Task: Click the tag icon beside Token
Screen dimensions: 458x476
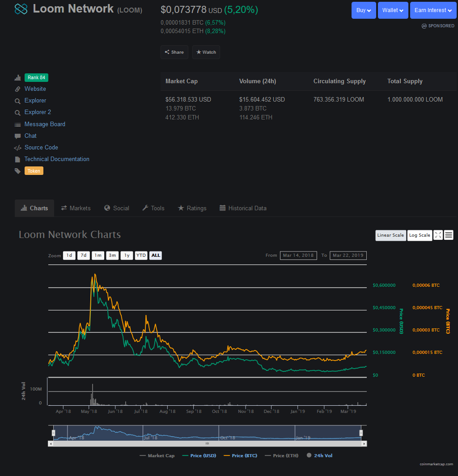Action: (x=17, y=171)
